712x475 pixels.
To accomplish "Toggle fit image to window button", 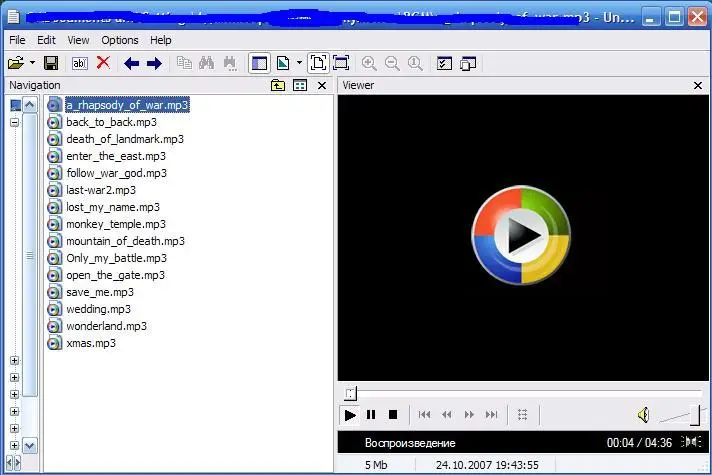I will pos(318,63).
